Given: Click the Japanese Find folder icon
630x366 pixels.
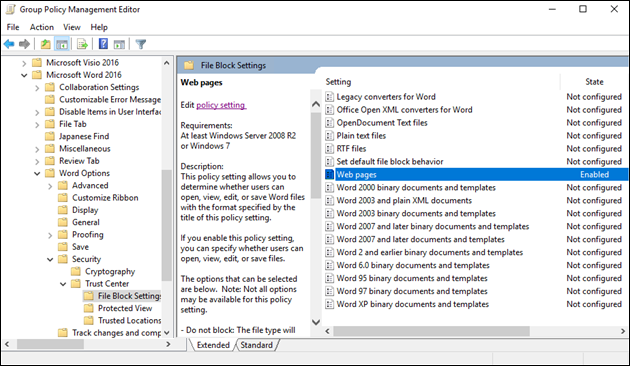Looking at the screenshot, I should pyautogui.click(x=50, y=136).
